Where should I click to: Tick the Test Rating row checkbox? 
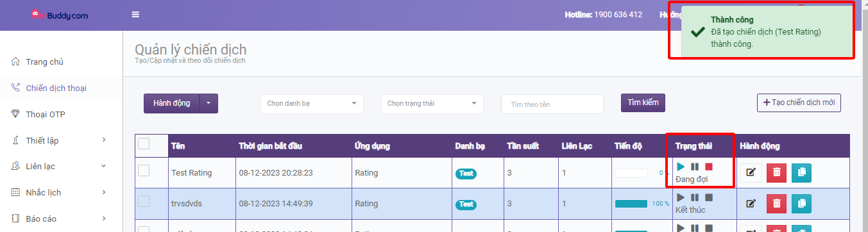click(144, 170)
